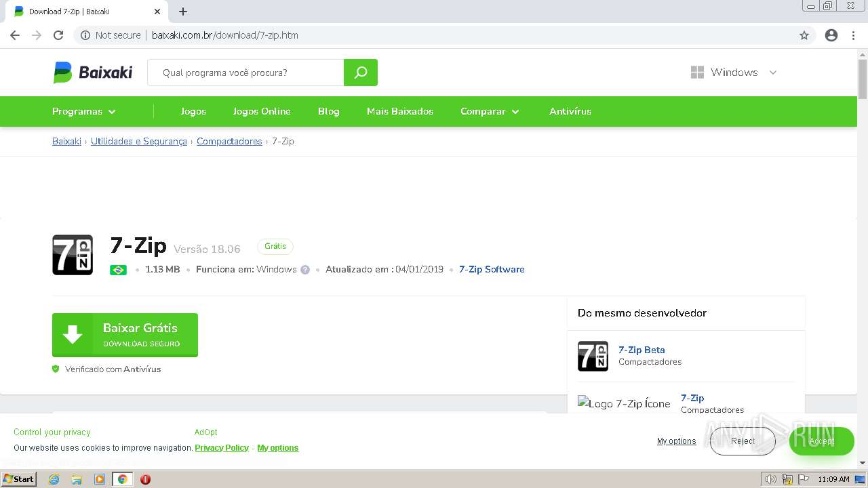Open the media player taskbar icon

(100, 479)
